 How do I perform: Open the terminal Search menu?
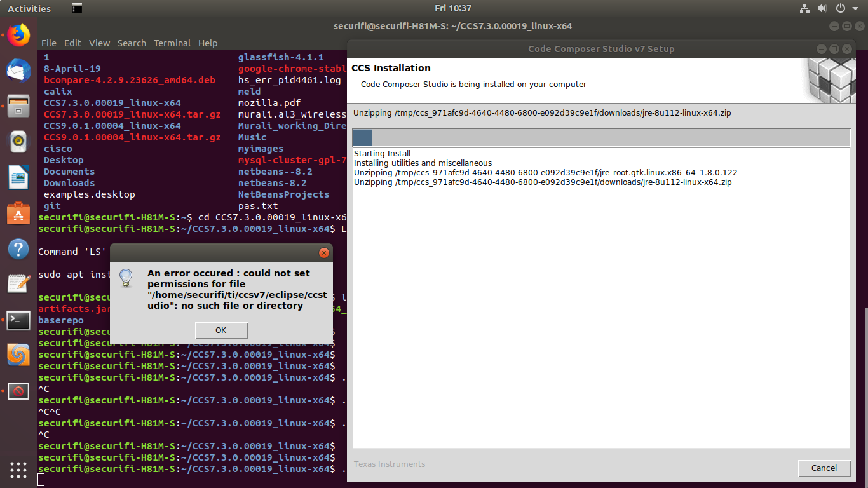click(132, 43)
